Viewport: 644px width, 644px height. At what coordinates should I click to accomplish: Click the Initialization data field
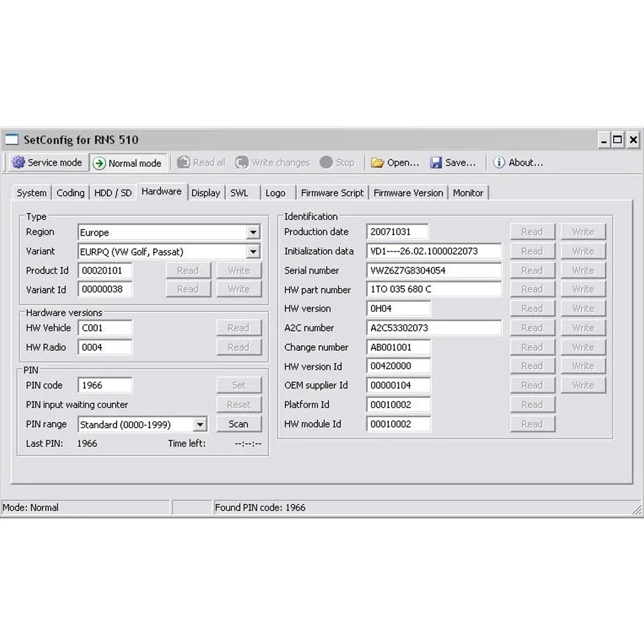tap(433, 251)
